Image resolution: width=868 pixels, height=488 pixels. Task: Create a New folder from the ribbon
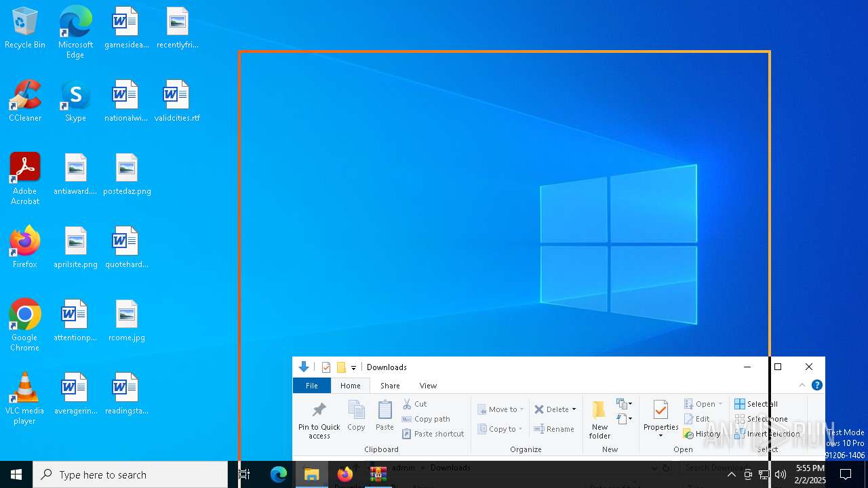tap(599, 419)
